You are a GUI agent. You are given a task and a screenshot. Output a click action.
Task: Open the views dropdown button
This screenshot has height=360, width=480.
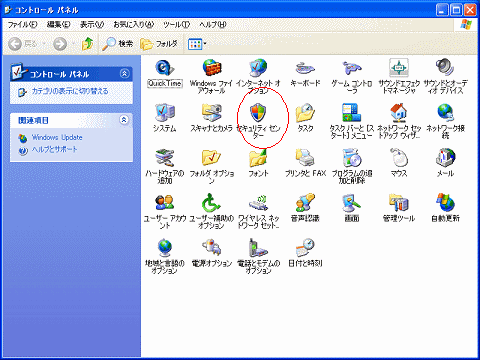point(197,44)
